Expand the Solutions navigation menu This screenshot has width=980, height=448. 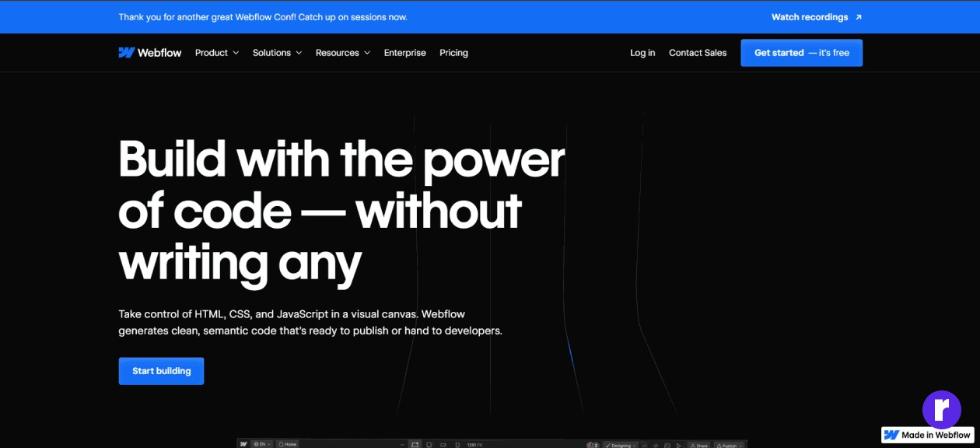tap(277, 53)
